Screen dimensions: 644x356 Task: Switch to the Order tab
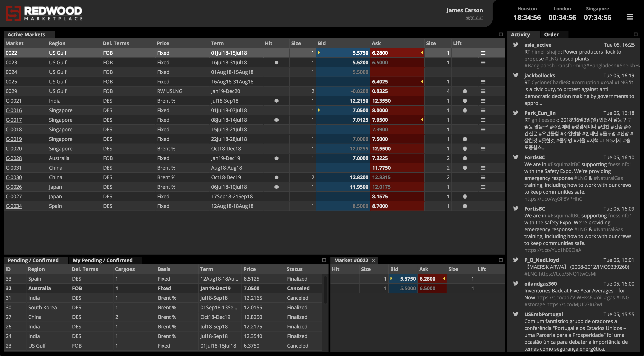551,34
